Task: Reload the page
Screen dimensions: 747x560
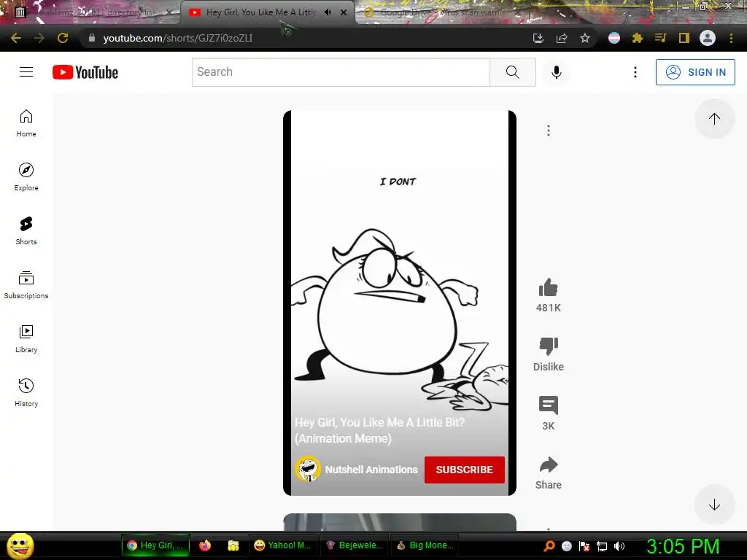Action: [x=63, y=38]
